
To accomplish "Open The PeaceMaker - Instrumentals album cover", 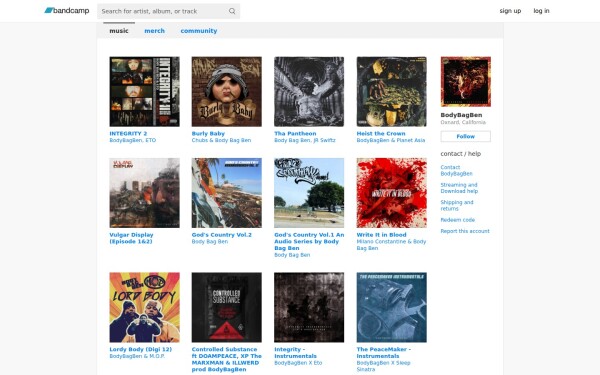I will (391, 307).
